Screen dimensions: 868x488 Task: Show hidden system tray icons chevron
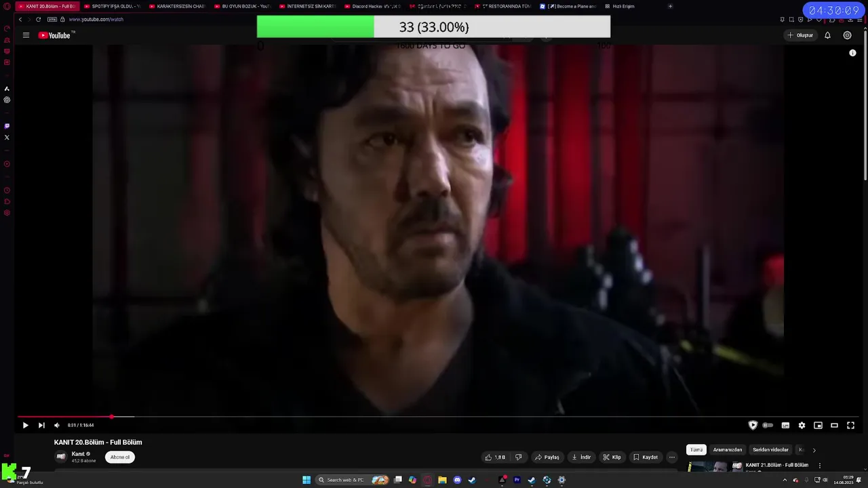point(785,480)
